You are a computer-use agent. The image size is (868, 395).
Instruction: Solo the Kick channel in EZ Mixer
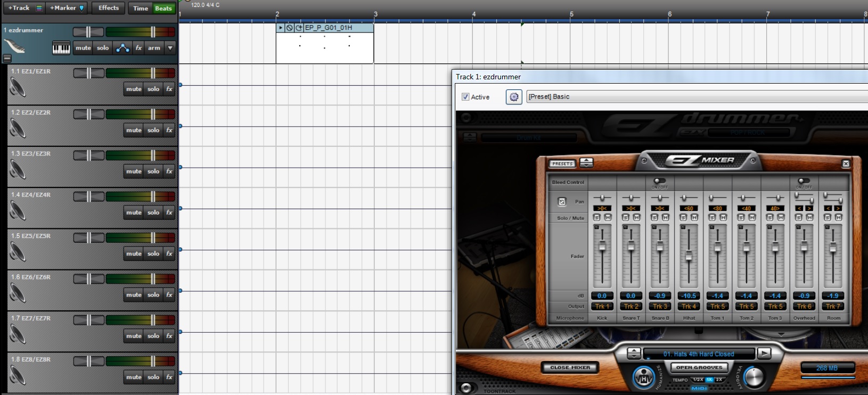pos(597,218)
